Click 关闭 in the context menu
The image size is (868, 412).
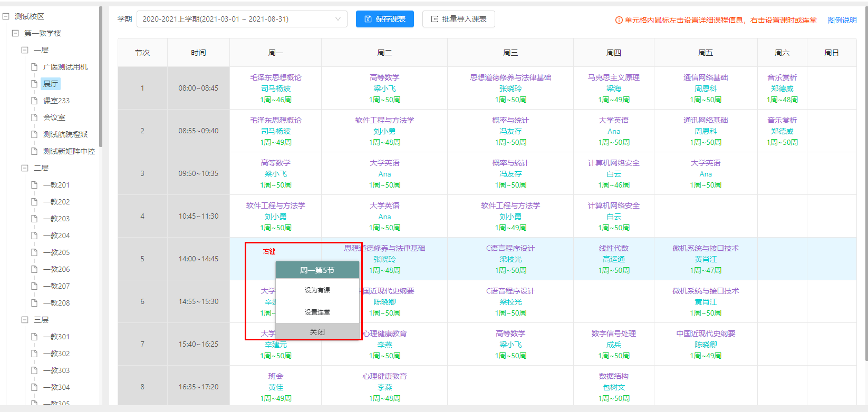[317, 332]
